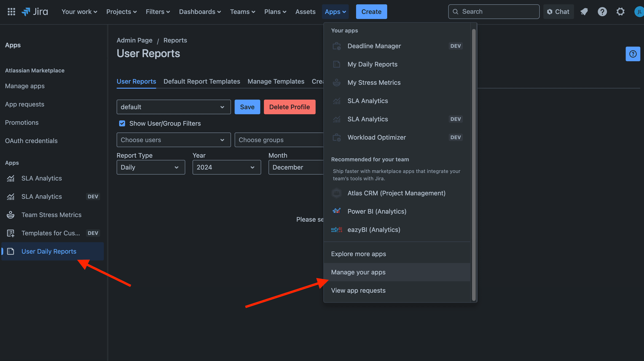Open eazyBI (Analytics) recommendation
This screenshot has height=361, width=644.
point(397,230)
